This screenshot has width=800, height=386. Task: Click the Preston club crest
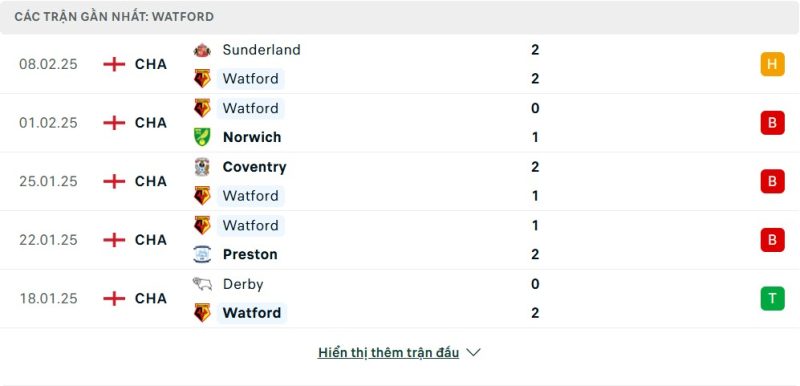tap(202, 254)
